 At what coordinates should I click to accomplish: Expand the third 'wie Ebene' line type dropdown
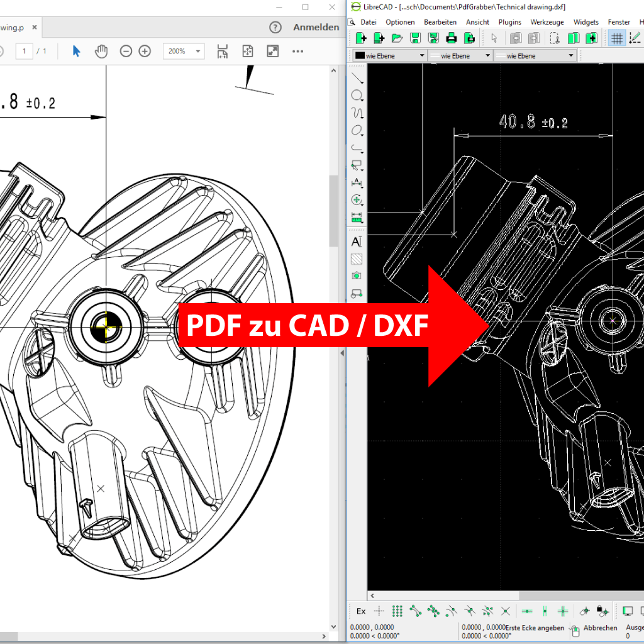coord(534,55)
